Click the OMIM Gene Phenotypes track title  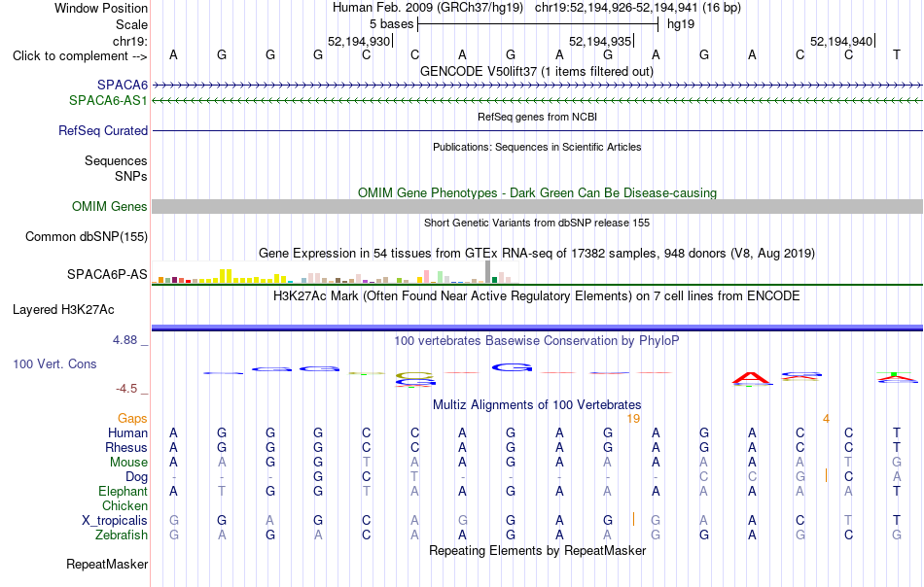[538, 192]
